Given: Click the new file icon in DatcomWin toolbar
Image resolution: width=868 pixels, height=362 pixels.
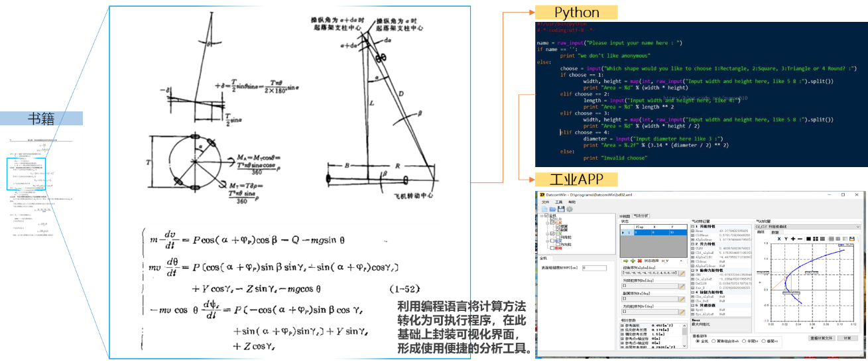Looking at the screenshot, I should [544, 209].
